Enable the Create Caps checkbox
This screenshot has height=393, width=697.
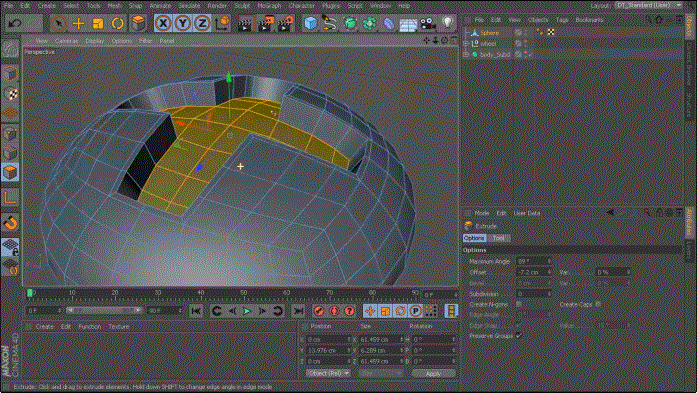(x=598, y=305)
